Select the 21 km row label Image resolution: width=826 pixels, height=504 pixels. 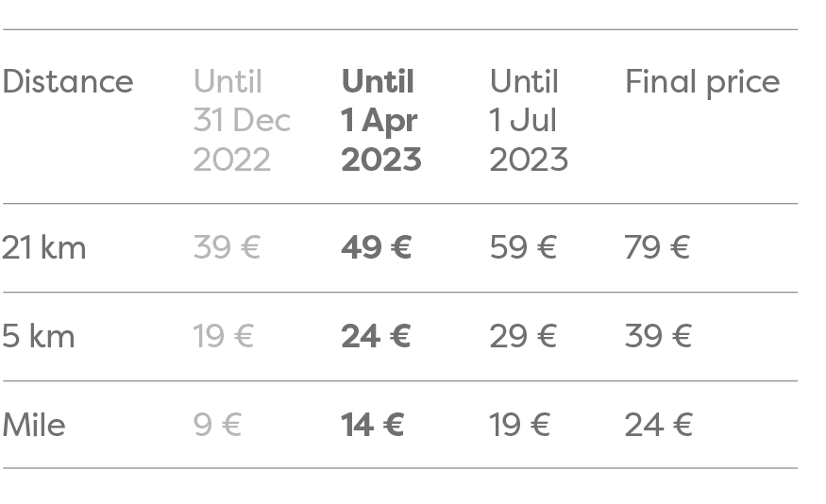pyautogui.click(x=43, y=247)
